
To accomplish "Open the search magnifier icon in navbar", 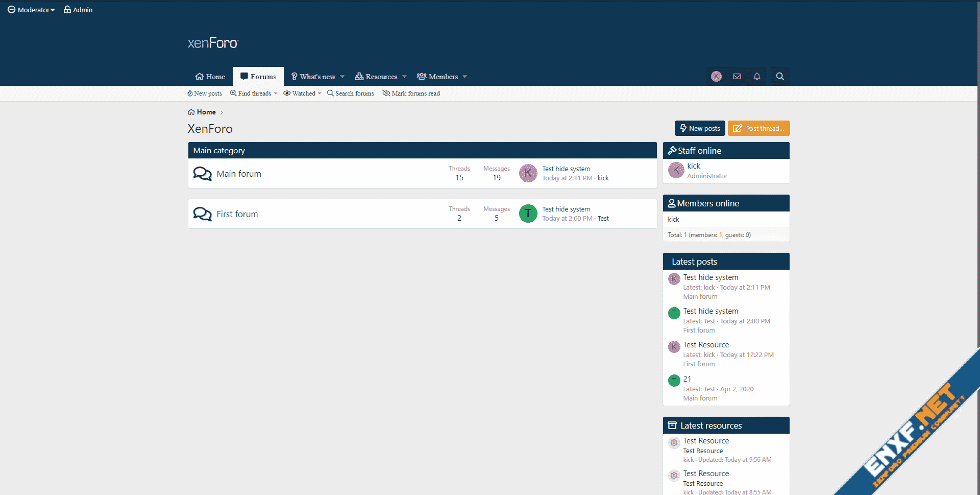I will [x=779, y=77].
